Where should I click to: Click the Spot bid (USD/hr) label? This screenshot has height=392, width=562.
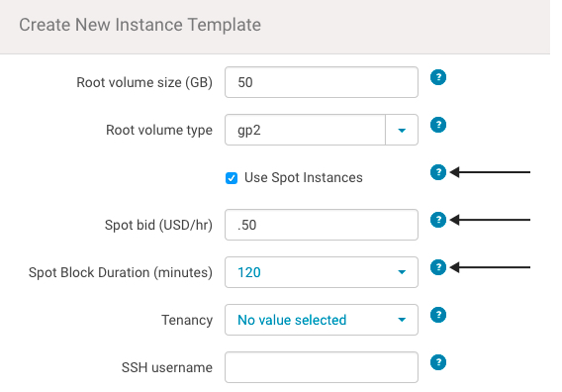point(158,225)
